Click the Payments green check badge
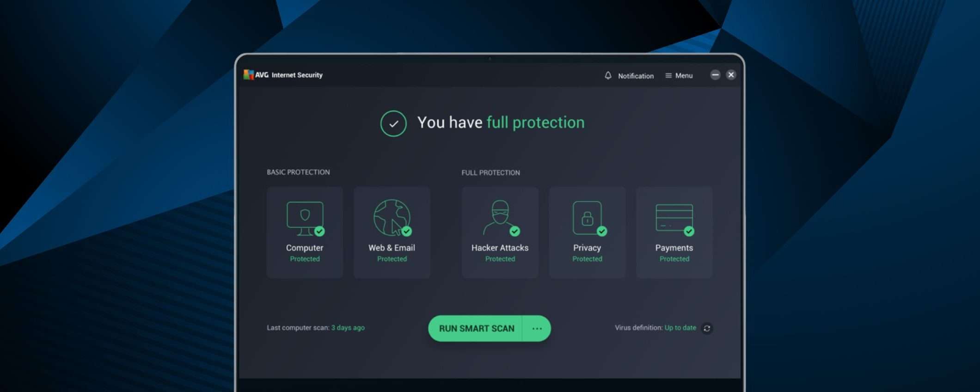980x392 pixels. pos(689,231)
